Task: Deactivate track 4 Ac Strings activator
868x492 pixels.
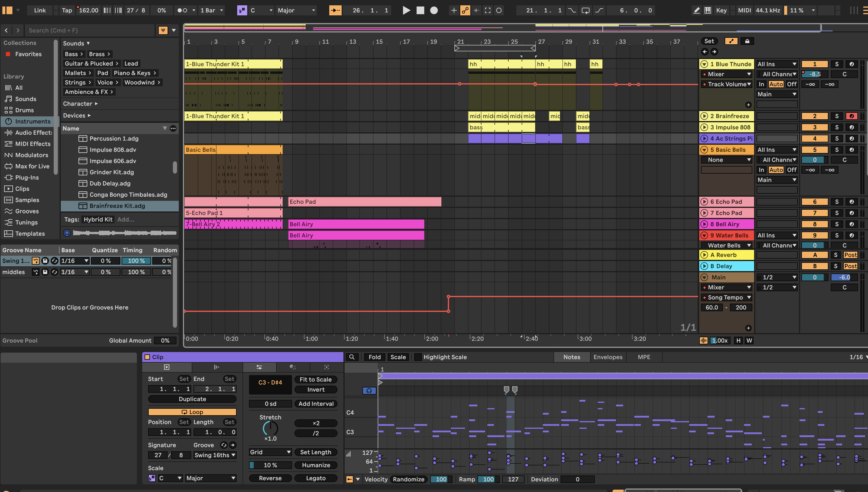Action: 815,139
